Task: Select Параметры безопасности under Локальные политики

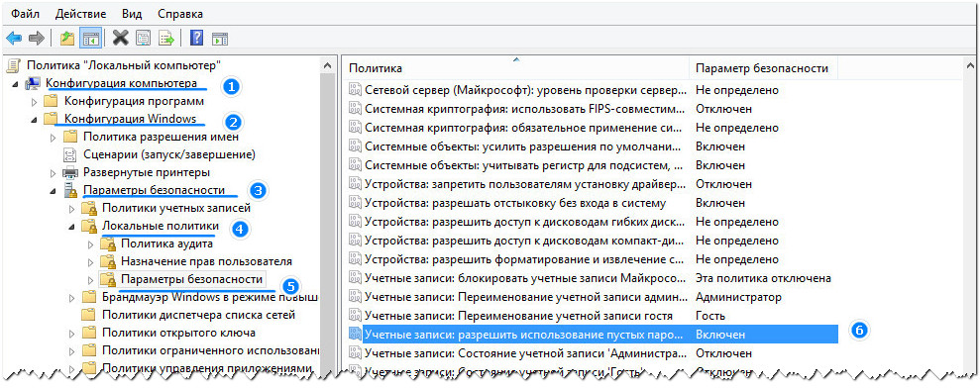Action: coord(191,279)
